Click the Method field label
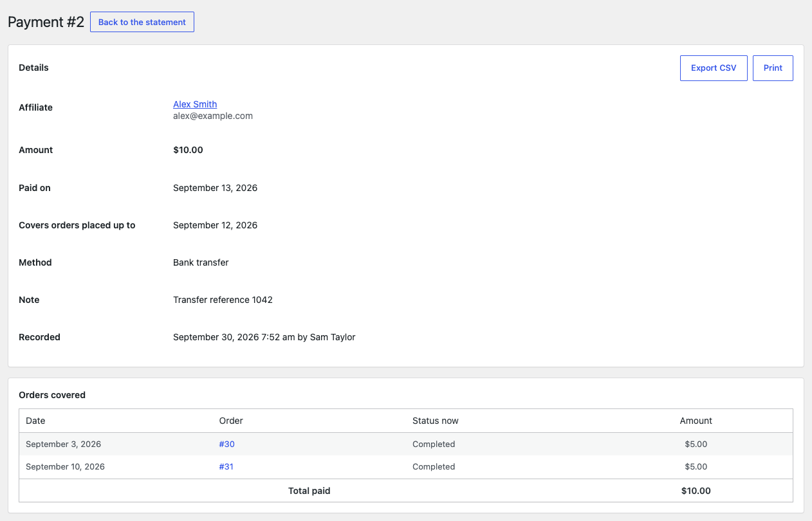 point(35,262)
